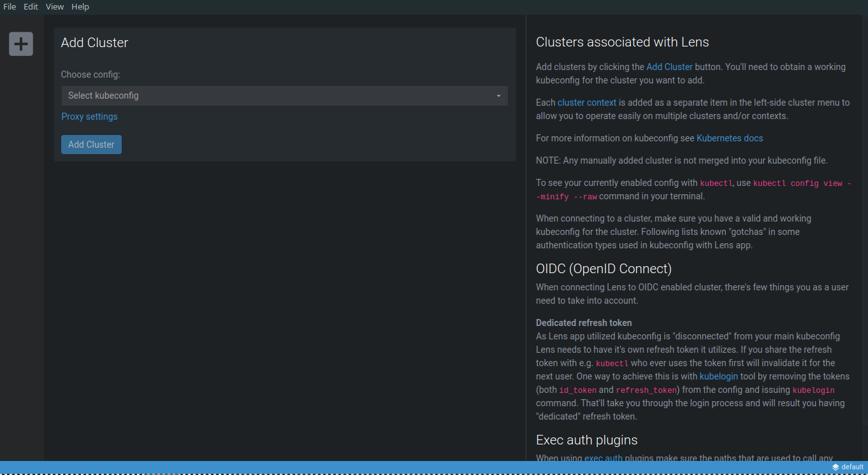Click the "Exec auth plugins" heading
Image resolution: width=868 pixels, height=475 pixels.
point(586,440)
